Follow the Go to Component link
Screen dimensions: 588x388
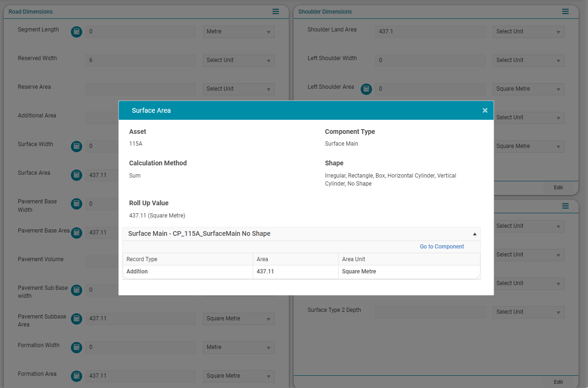coord(442,247)
